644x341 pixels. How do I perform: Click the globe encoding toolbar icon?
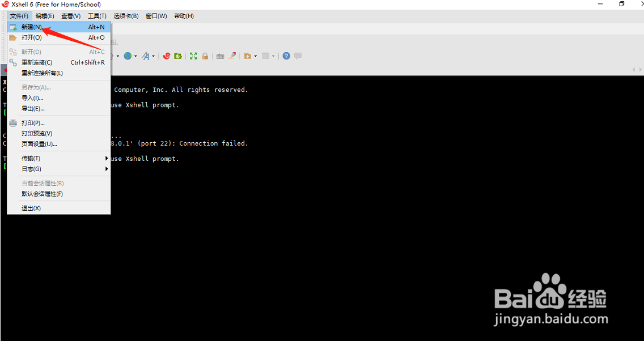pyautogui.click(x=128, y=56)
